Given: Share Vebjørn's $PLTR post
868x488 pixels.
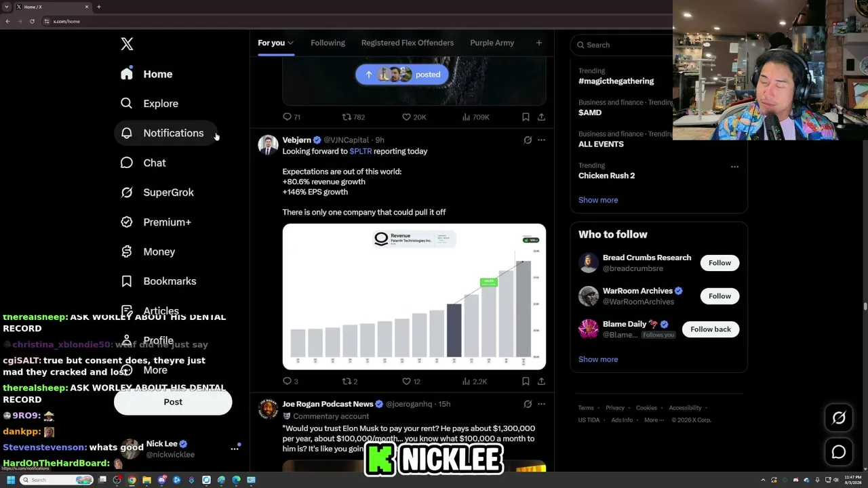Looking at the screenshot, I should pyautogui.click(x=541, y=381).
